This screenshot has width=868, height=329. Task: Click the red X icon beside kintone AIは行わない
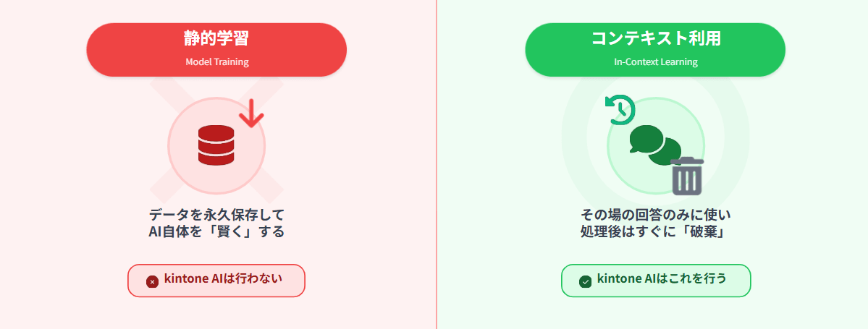tap(152, 281)
